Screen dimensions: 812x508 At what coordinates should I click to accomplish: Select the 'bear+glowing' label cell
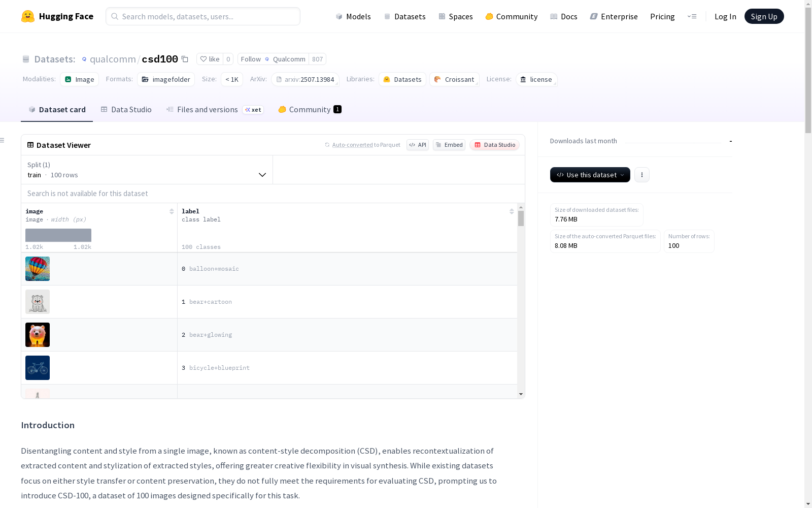(x=347, y=335)
